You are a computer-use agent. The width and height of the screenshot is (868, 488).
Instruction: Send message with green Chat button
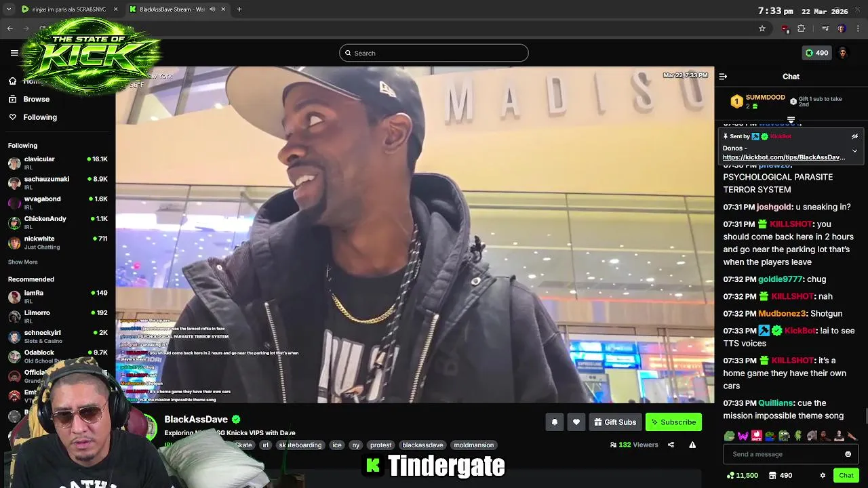coord(846,476)
